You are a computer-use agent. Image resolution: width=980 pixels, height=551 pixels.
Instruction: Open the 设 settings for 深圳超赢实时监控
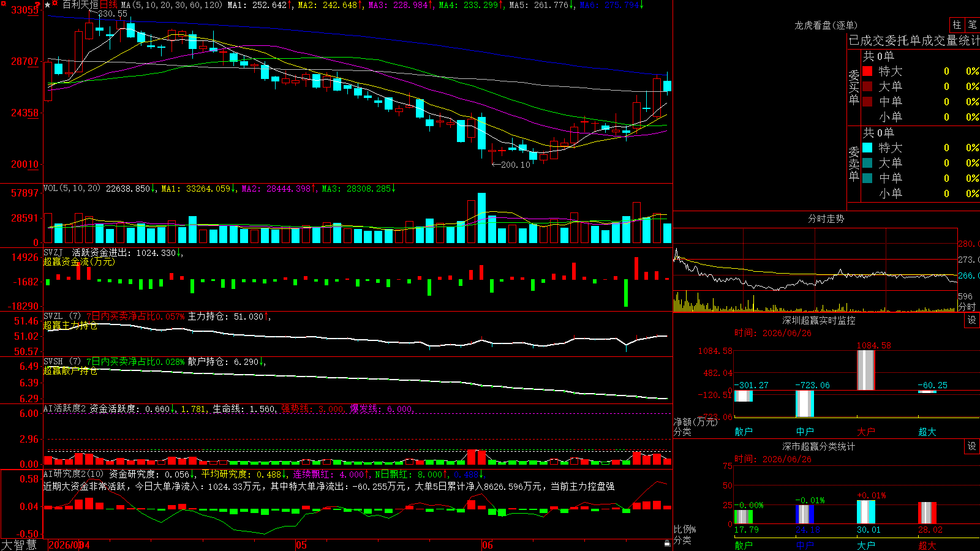972,320
